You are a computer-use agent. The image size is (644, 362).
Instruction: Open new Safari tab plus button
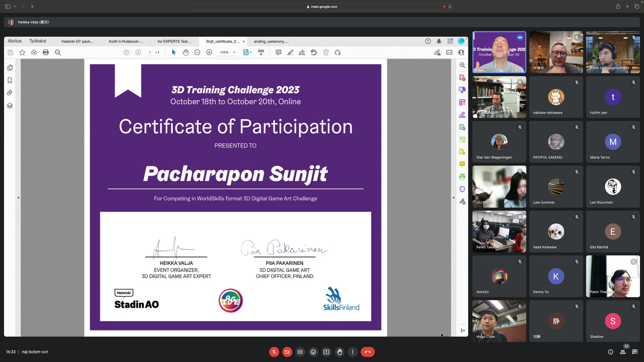[x=627, y=7]
